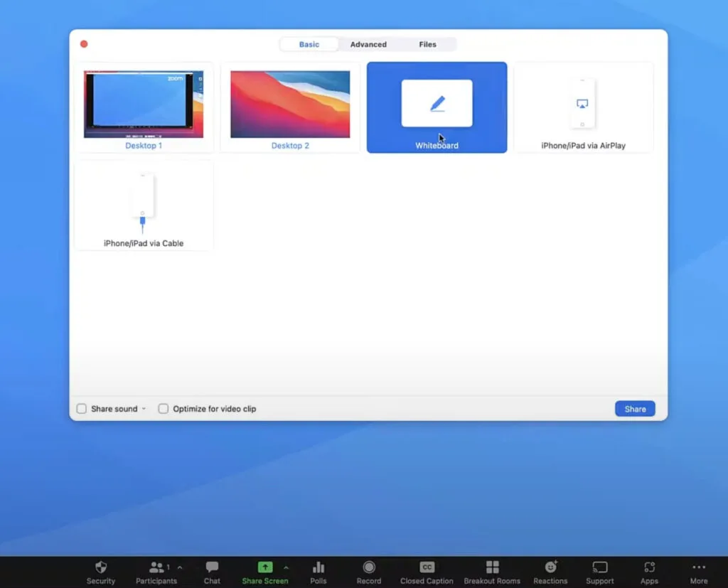Click the green Share Screen icon

264,567
